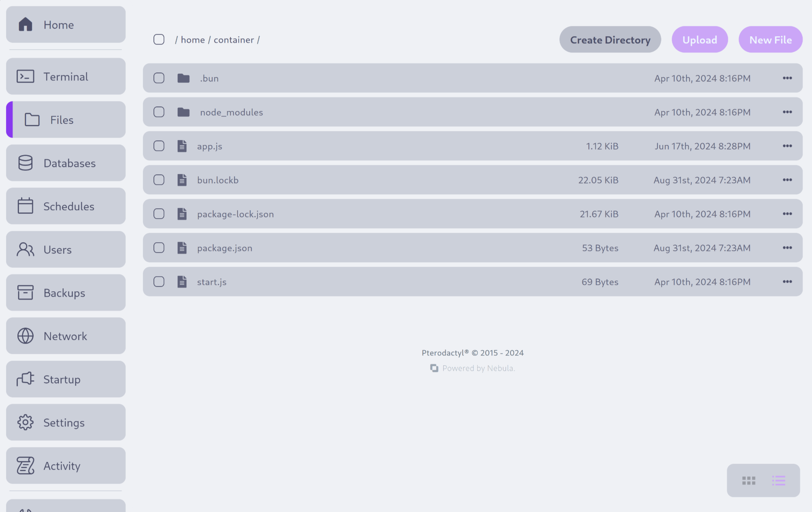Navigate to Activity log

click(x=66, y=465)
